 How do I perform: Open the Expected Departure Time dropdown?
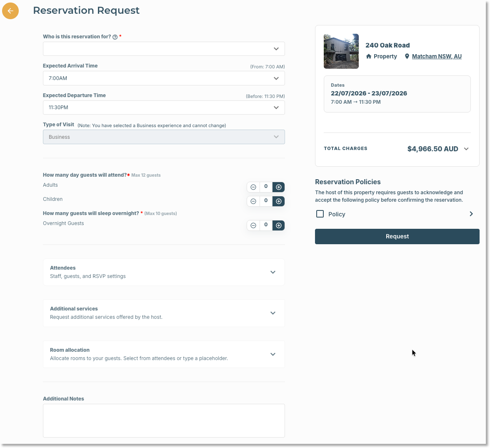(164, 108)
